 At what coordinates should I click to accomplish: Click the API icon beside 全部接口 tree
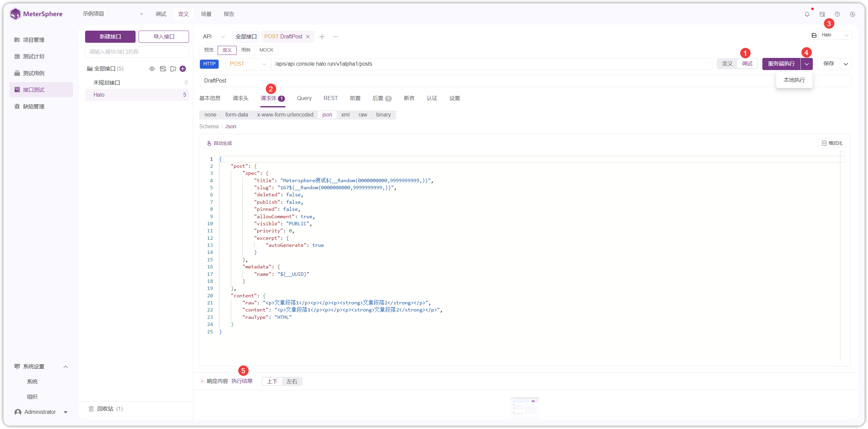tap(163, 69)
